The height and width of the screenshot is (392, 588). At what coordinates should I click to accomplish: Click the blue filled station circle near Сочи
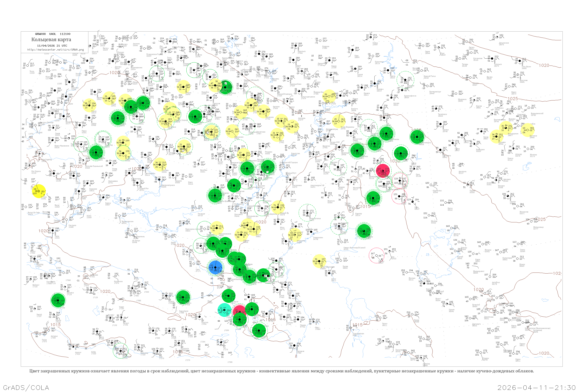(x=215, y=268)
